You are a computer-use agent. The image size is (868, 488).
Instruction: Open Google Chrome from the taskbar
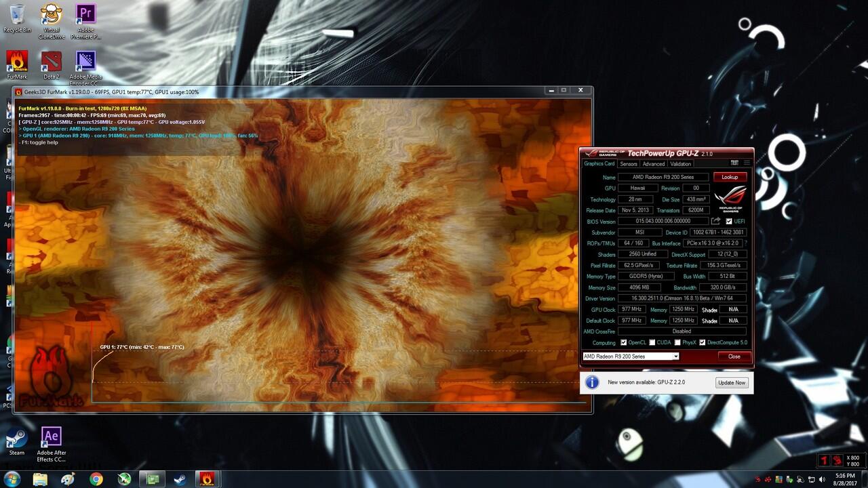point(96,479)
